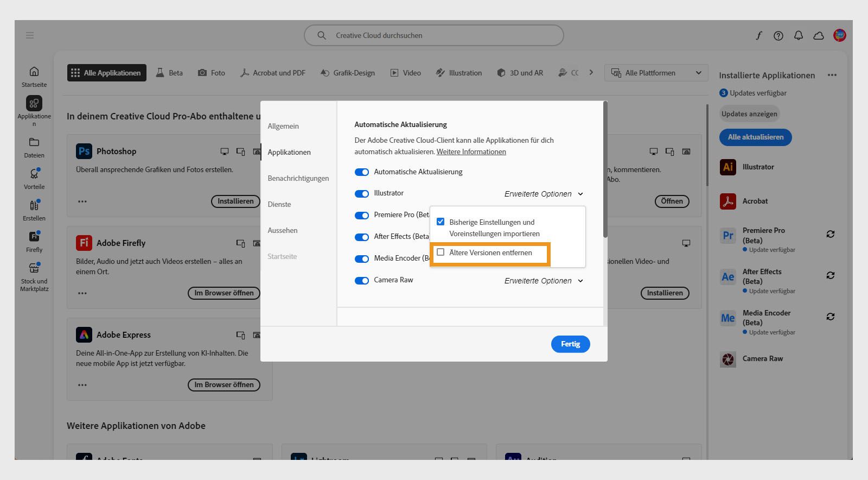Uncheck Bisherige Einstellungen und Voreinstellungen importieren
The width and height of the screenshot is (868, 480).
pos(441,222)
